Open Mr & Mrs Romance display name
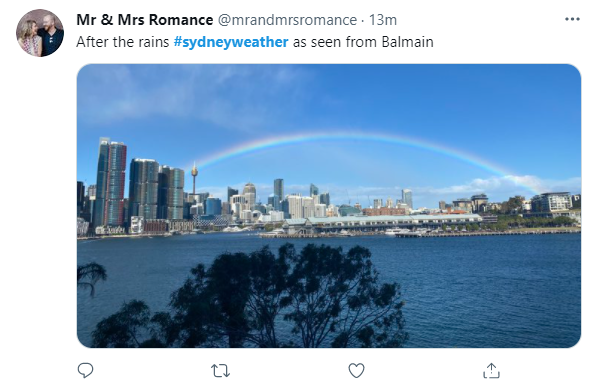This screenshot has width=597, height=392. (x=145, y=20)
